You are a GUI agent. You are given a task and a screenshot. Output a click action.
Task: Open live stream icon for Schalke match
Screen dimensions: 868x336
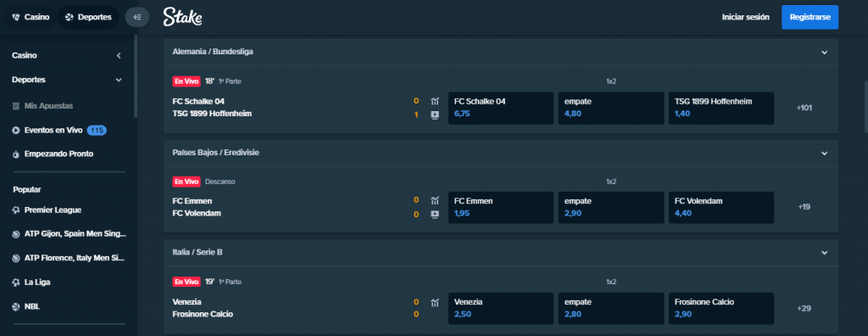click(x=435, y=115)
